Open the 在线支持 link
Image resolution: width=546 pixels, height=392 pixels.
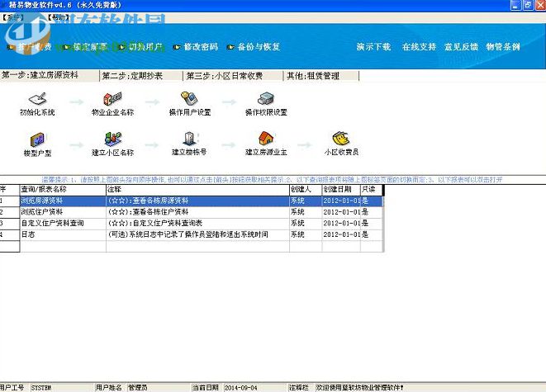(x=419, y=47)
